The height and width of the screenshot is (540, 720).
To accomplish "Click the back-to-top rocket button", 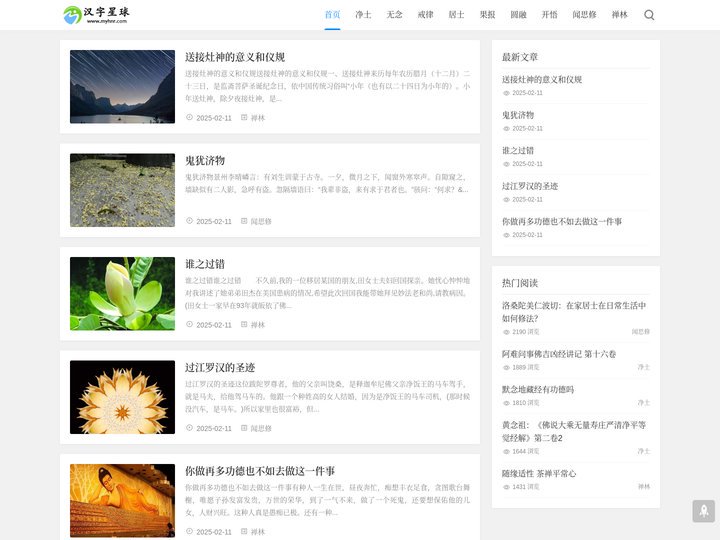I will [x=703, y=511].
